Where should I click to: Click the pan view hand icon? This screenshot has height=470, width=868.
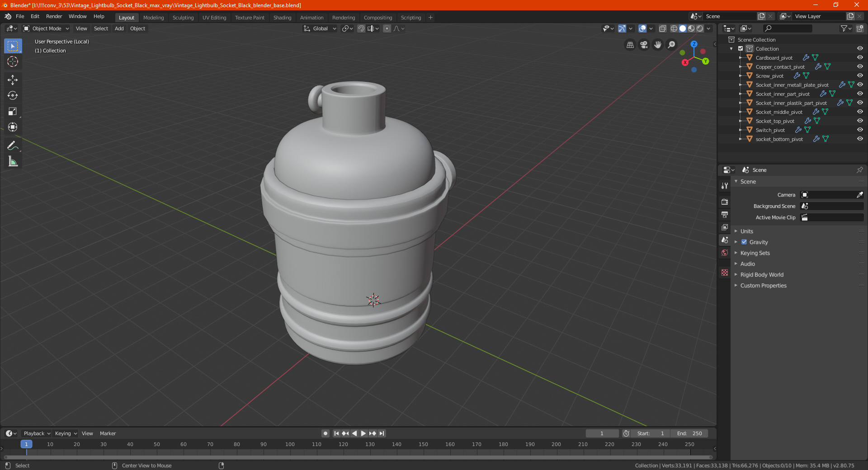point(658,45)
